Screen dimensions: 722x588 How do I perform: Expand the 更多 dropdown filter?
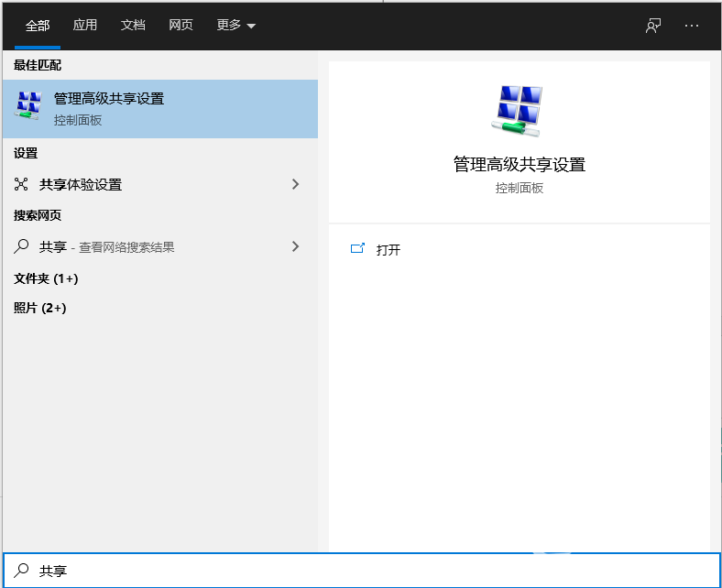235,26
